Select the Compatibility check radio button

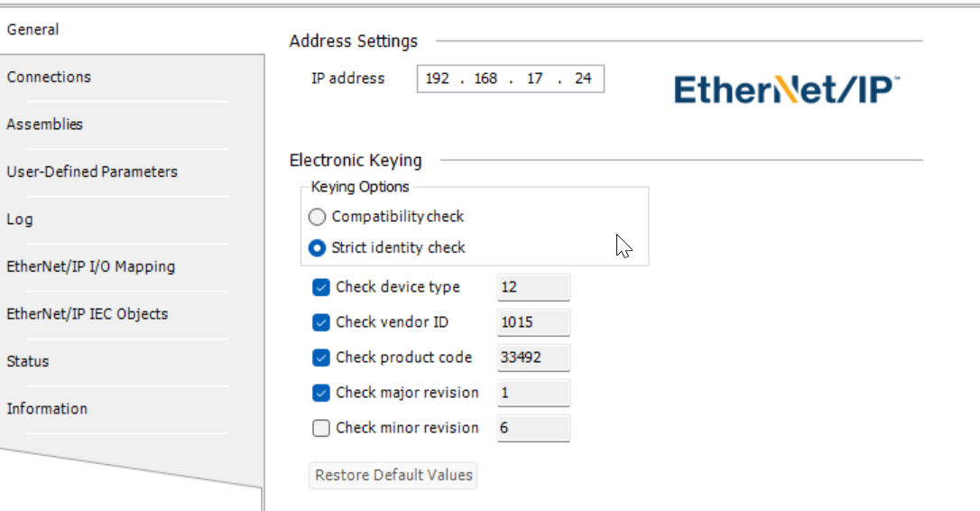318,217
